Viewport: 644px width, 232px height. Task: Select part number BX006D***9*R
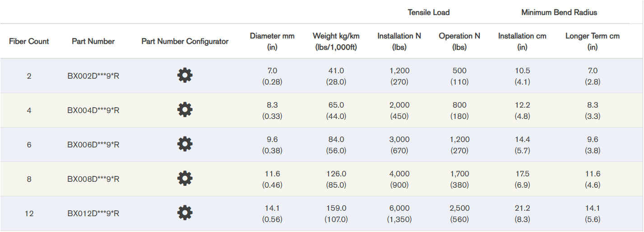(93, 145)
